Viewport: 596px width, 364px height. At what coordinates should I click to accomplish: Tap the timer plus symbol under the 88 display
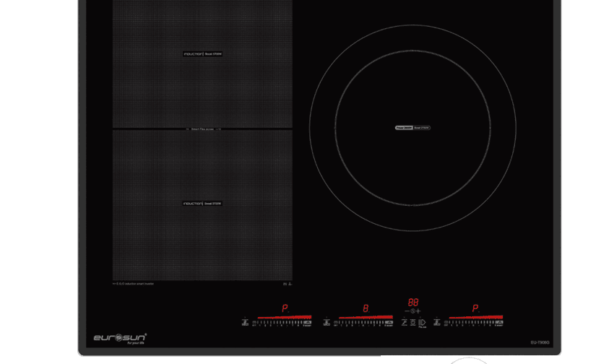click(418, 311)
